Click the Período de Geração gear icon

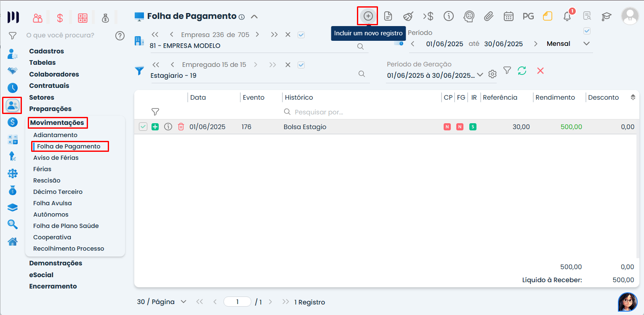[492, 74]
